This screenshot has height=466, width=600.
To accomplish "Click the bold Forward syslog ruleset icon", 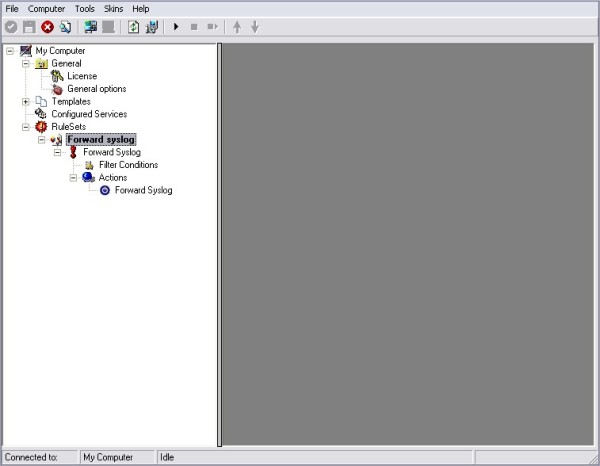I will pos(57,140).
